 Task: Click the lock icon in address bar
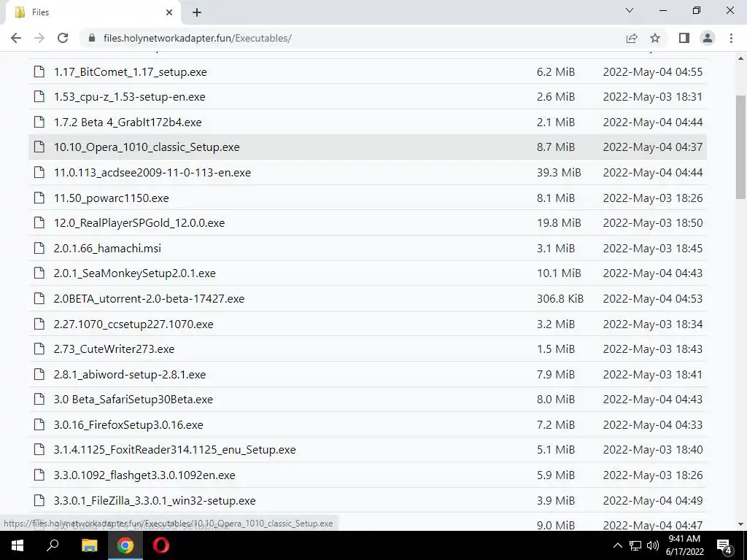(92, 38)
